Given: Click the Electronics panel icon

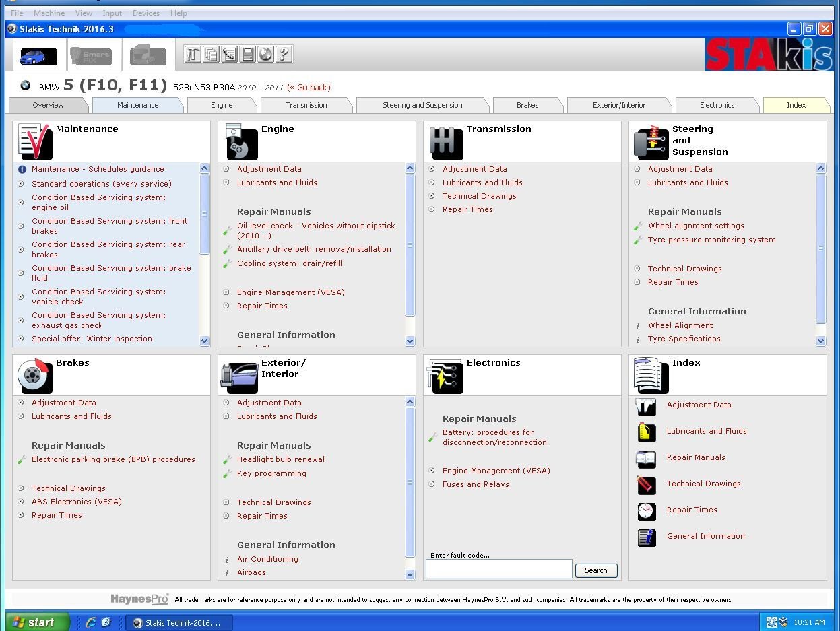Looking at the screenshot, I should 445,376.
